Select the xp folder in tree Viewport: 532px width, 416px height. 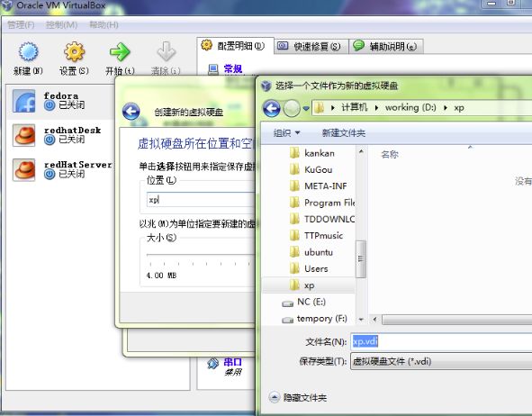pyautogui.click(x=309, y=285)
